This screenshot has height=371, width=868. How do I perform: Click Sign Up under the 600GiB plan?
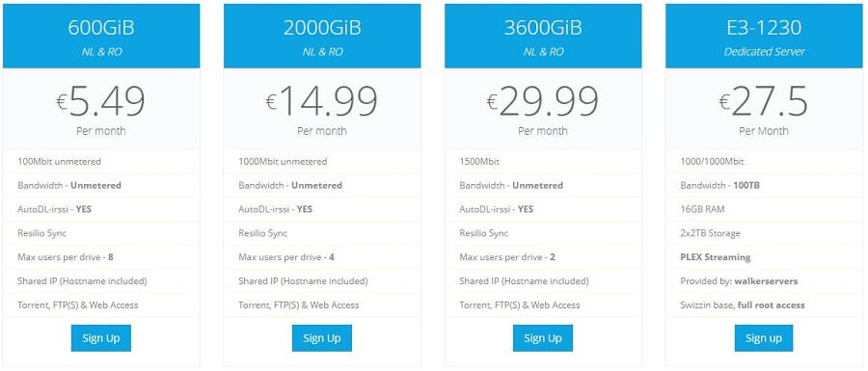[100, 338]
